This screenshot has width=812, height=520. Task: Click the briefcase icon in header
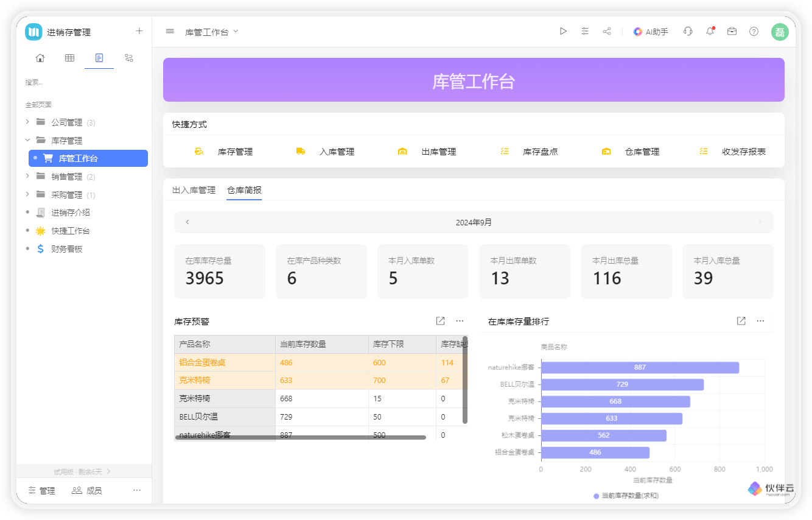coord(732,31)
